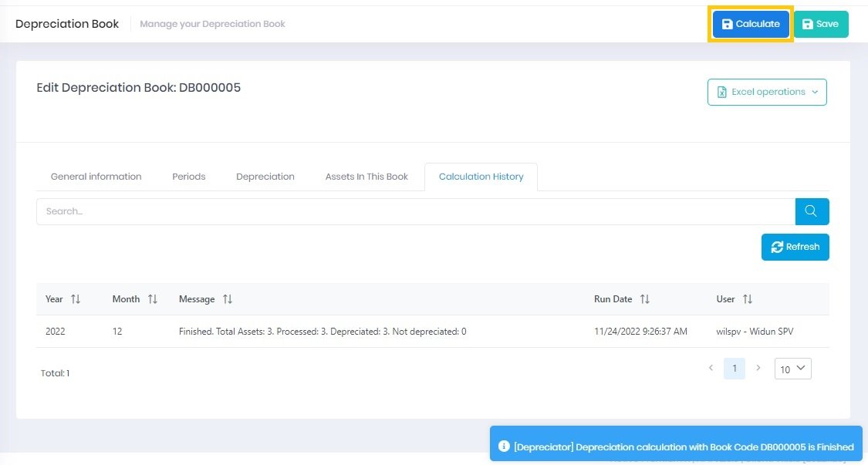Refresh the calculation history list

[x=795, y=247]
